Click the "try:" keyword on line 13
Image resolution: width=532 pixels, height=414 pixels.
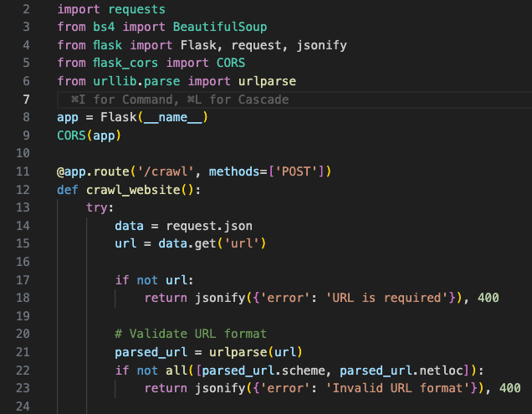click(100, 207)
